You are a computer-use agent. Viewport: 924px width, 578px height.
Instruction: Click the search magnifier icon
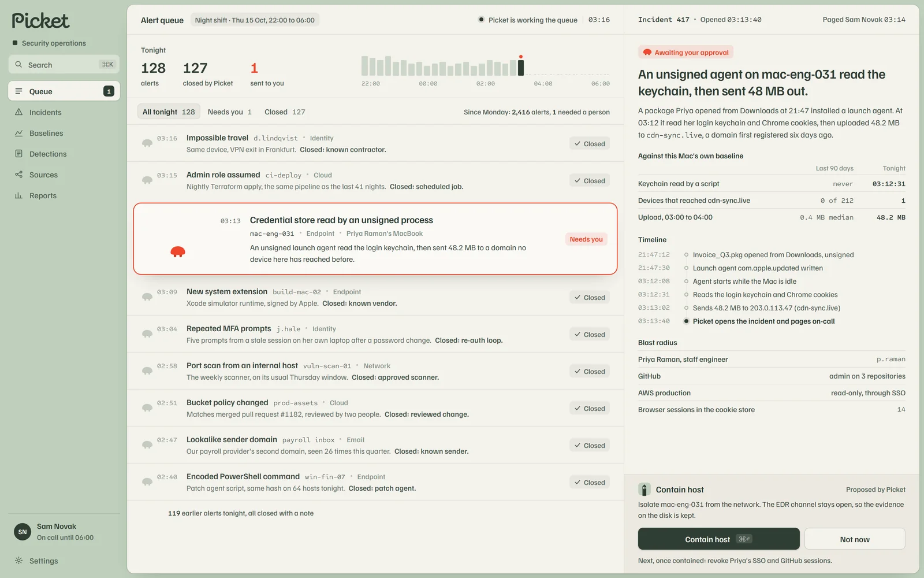(x=18, y=65)
